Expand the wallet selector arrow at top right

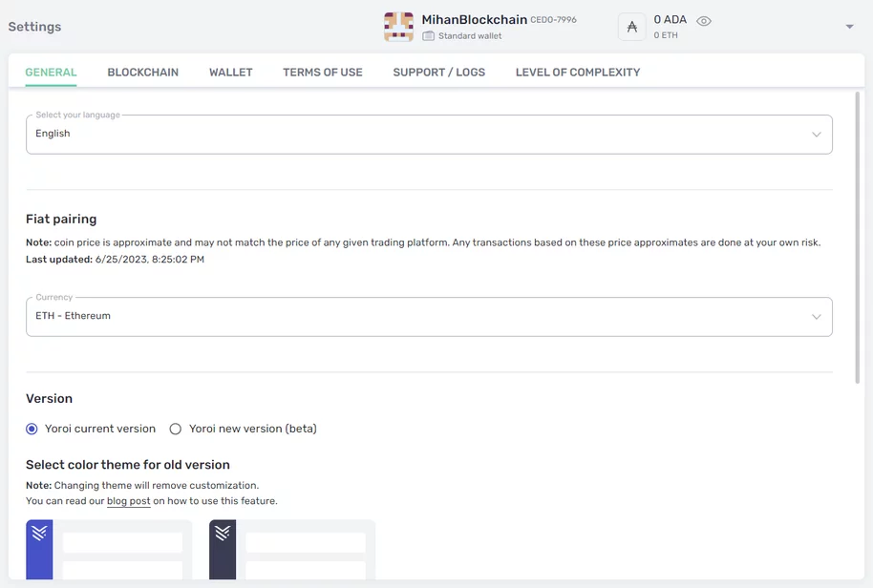tap(849, 27)
